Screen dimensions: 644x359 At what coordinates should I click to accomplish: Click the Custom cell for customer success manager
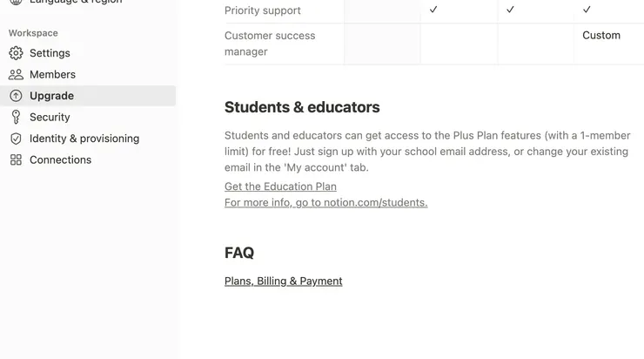pos(601,36)
